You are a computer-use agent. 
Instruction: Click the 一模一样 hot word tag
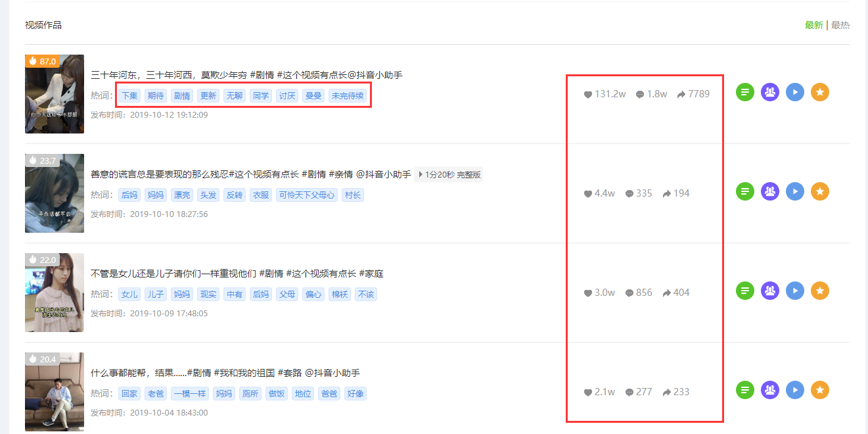(190, 394)
